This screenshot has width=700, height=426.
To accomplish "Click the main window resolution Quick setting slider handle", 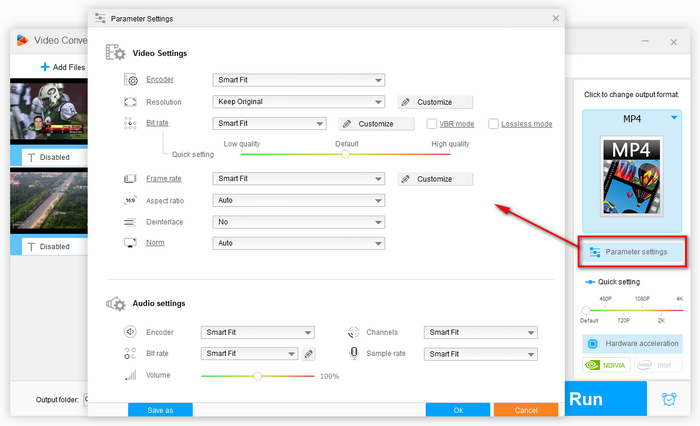I will [586, 310].
